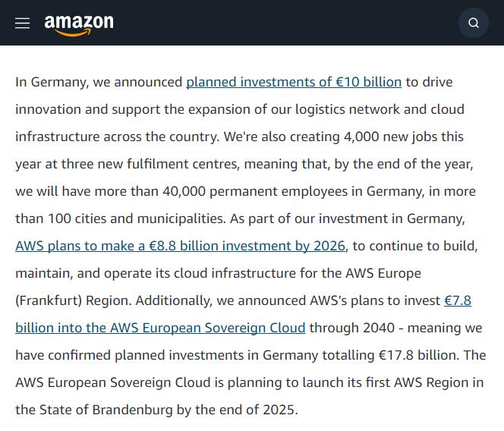The width and height of the screenshot is (504, 431).
Task: Open the AWS European Sovereign Cloud link
Action: [160, 328]
